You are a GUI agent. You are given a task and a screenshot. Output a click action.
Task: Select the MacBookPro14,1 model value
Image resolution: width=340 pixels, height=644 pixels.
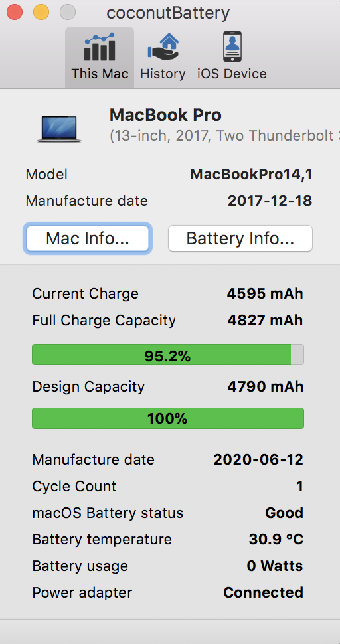point(251,175)
